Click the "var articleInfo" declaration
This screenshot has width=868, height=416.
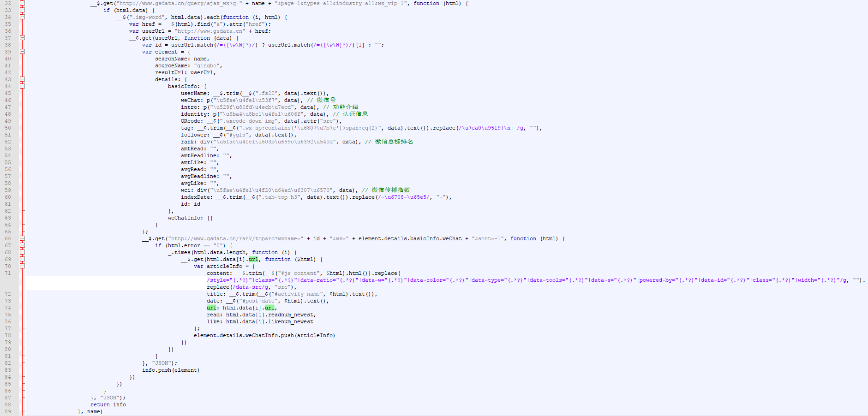pos(218,266)
